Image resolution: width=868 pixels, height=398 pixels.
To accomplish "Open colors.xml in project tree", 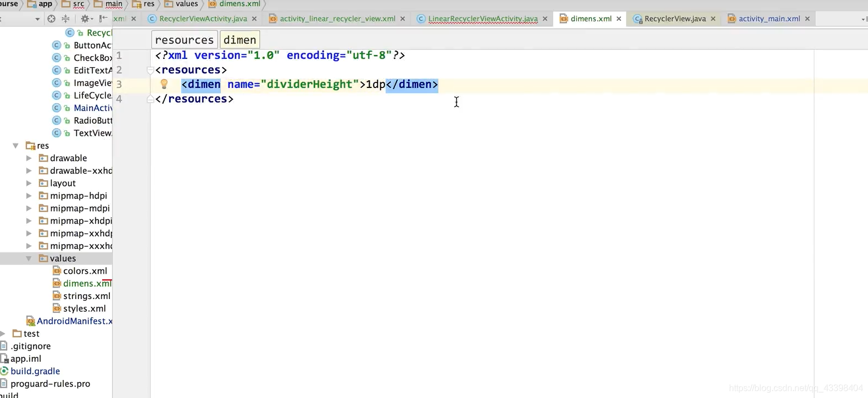I will pos(85,271).
